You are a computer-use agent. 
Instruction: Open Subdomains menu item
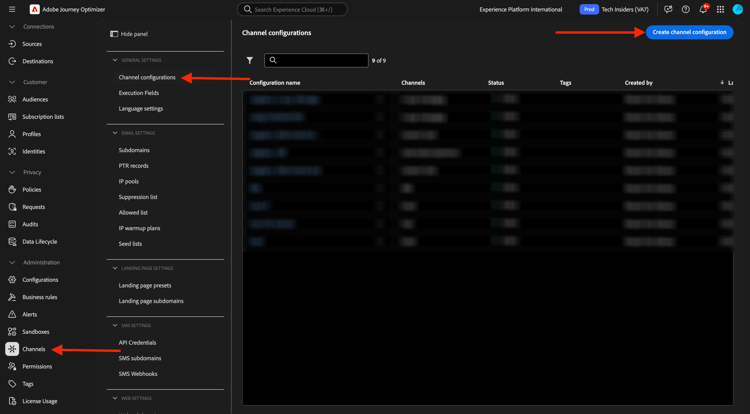tap(134, 150)
